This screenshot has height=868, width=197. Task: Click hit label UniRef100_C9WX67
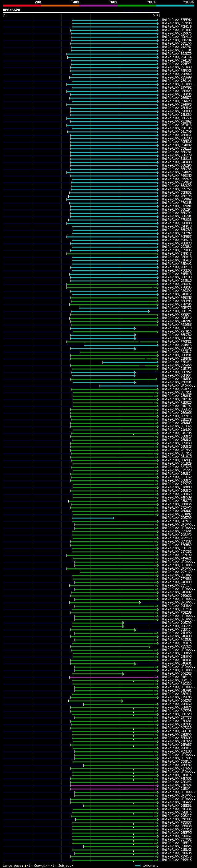[x=177, y=837]
